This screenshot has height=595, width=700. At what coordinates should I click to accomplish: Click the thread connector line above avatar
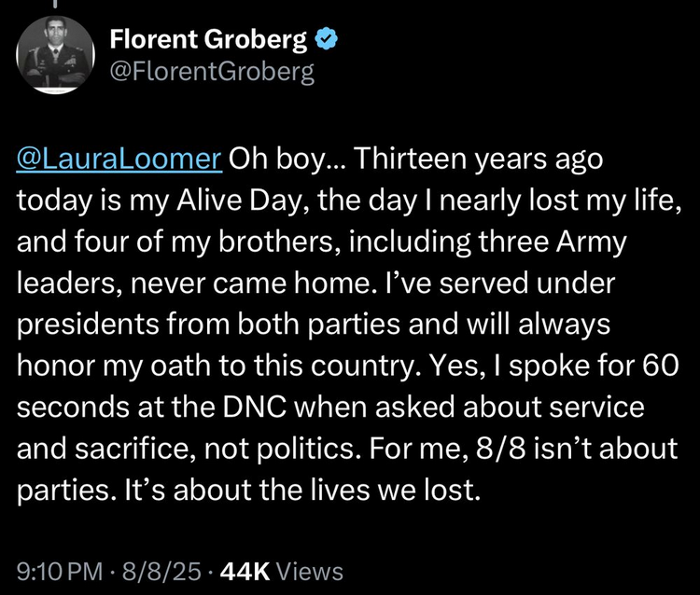click(x=55, y=4)
